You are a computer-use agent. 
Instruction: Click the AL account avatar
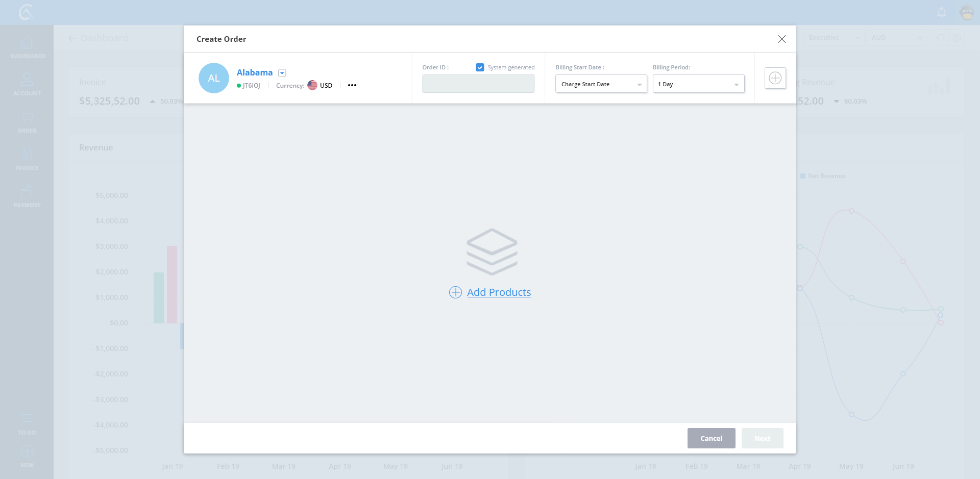click(214, 78)
